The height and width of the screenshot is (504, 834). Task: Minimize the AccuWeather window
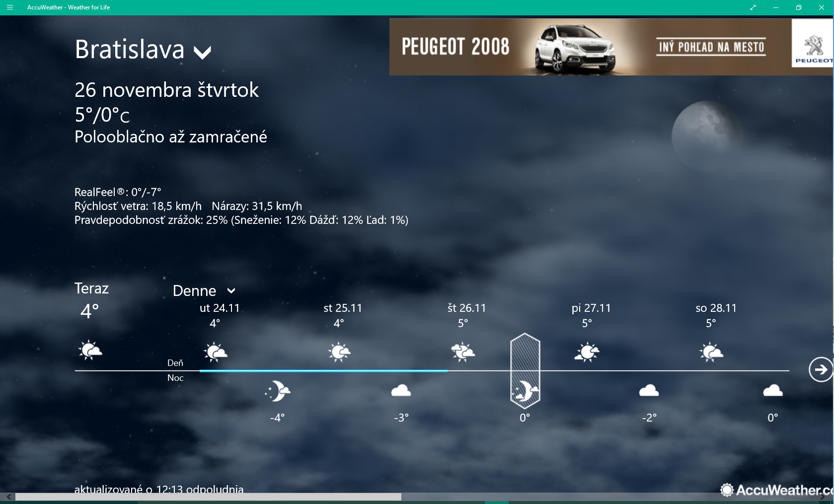click(x=776, y=7)
